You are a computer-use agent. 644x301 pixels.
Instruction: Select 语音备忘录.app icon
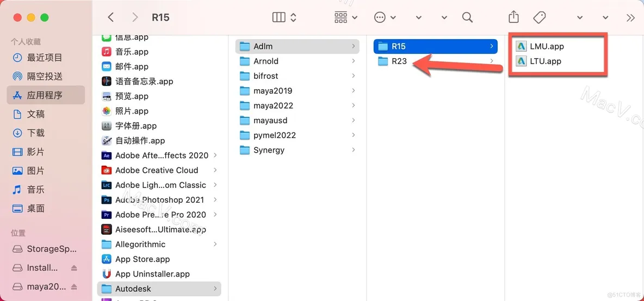click(x=107, y=81)
